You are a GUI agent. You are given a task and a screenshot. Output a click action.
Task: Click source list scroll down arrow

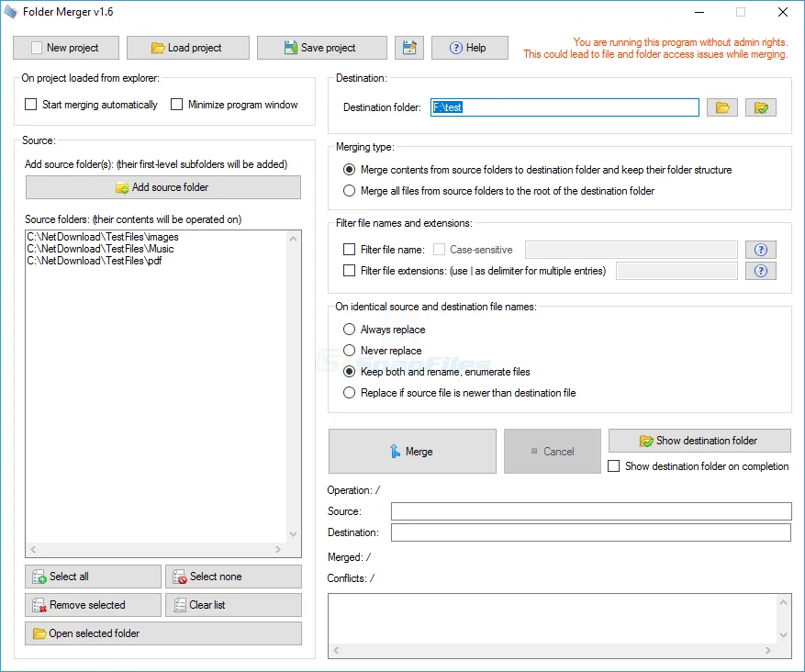pyautogui.click(x=293, y=534)
